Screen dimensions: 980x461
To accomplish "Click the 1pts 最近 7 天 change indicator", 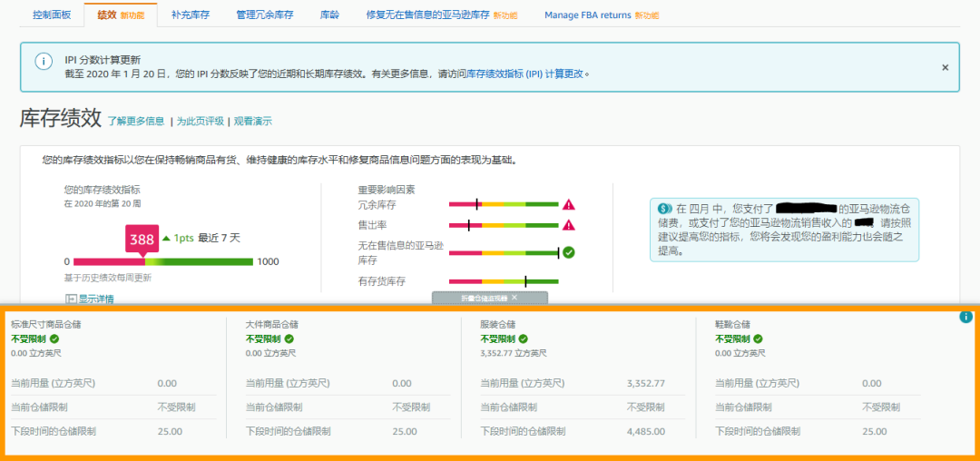I will point(201,238).
